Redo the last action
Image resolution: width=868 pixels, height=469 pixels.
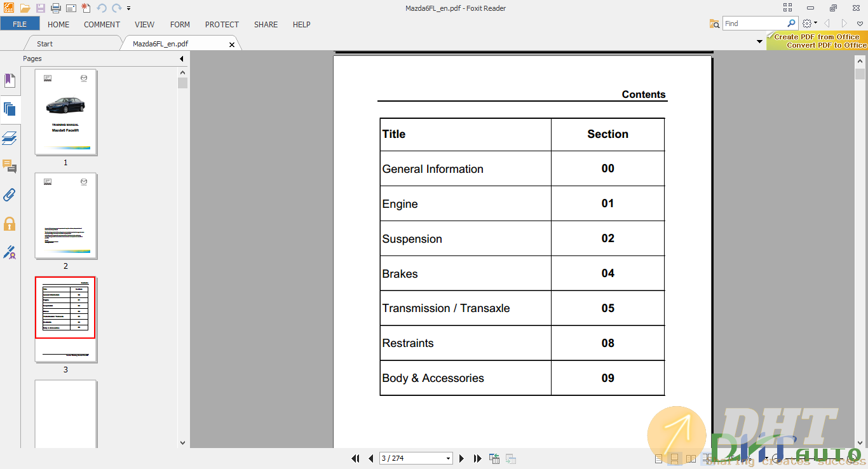pyautogui.click(x=116, y=8)
